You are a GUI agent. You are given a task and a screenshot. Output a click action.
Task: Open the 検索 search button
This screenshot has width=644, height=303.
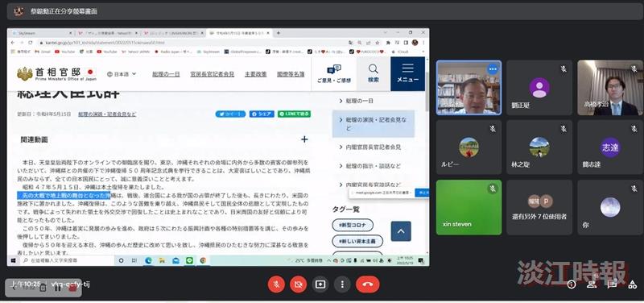pos(374,73)
